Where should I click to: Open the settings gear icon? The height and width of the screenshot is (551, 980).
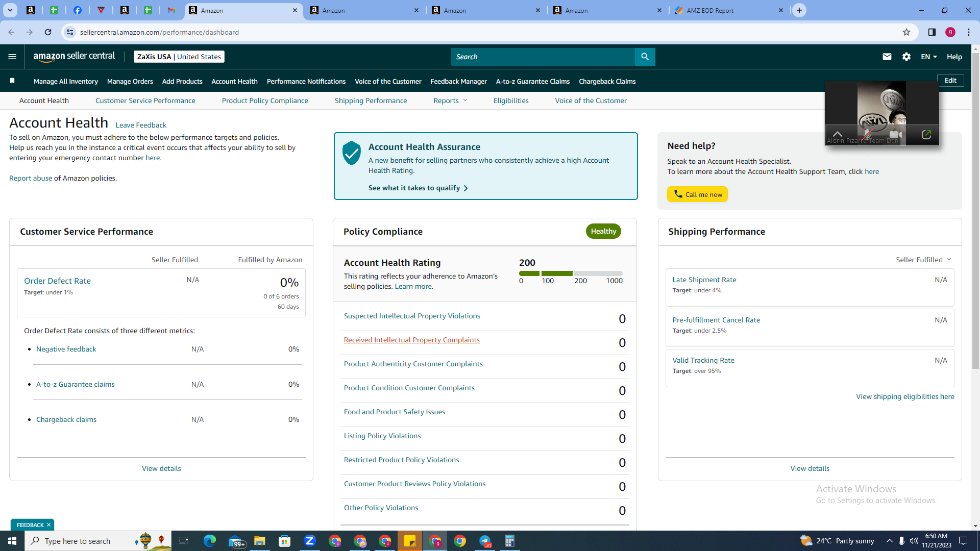tap(906, 57)
